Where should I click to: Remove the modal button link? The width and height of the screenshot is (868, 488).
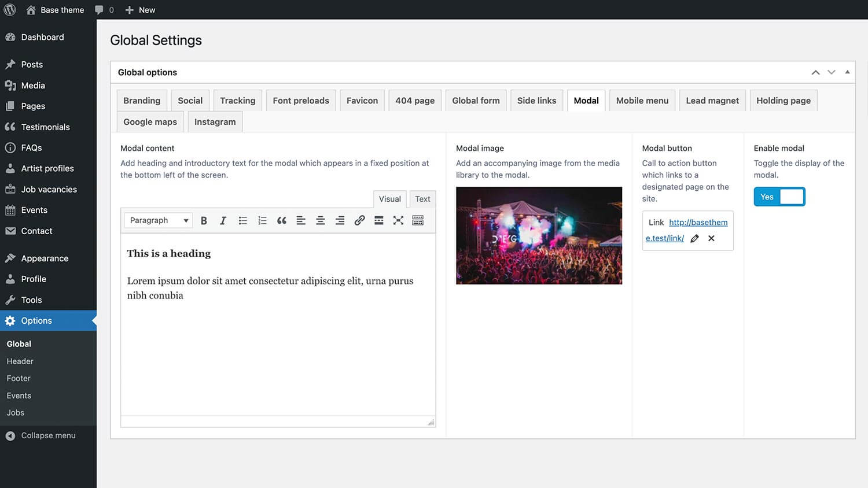coord(711,238)
